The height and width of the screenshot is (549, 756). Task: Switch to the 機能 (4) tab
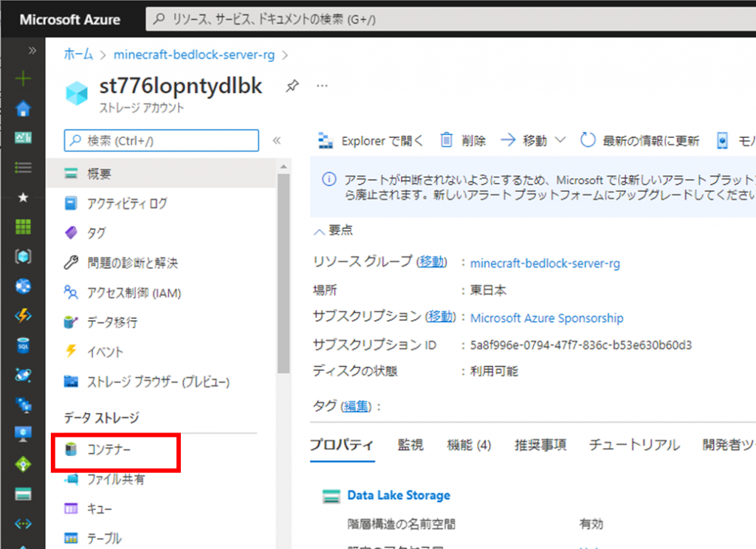click(x=469, y=445)
